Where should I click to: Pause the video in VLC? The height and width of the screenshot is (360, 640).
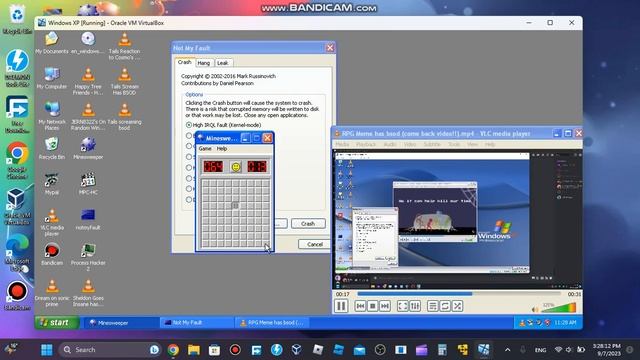point(341,306)
